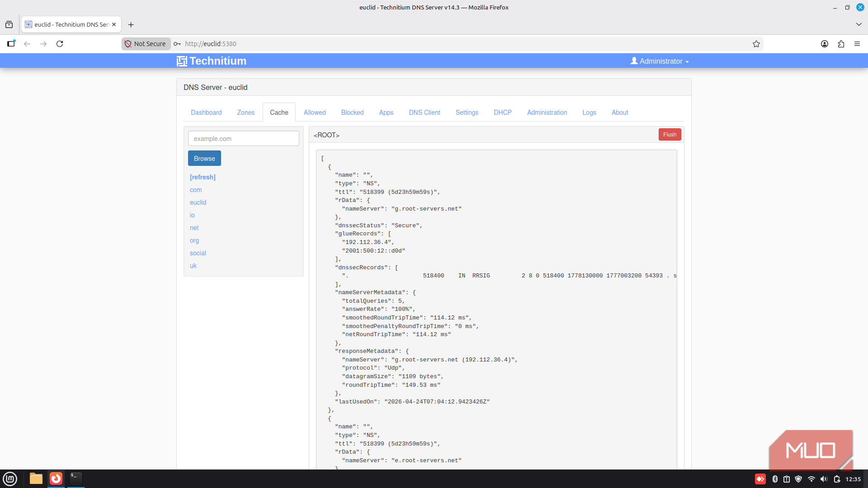Click the browser forward arrow
Image resolution: width=868 pixels, height=488 pixels.
coord(43,44)
